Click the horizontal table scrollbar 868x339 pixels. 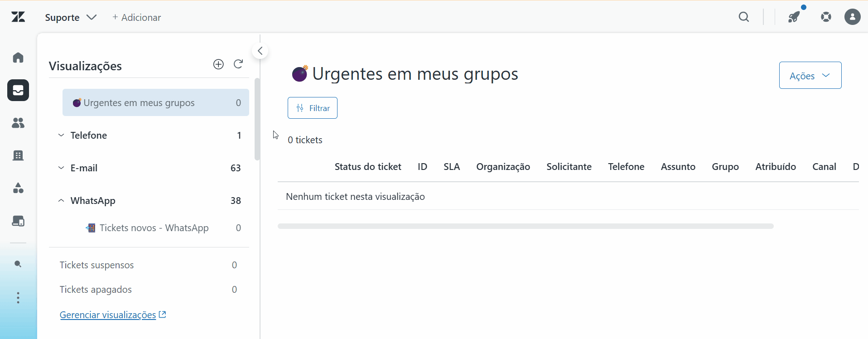click(526, 226)
